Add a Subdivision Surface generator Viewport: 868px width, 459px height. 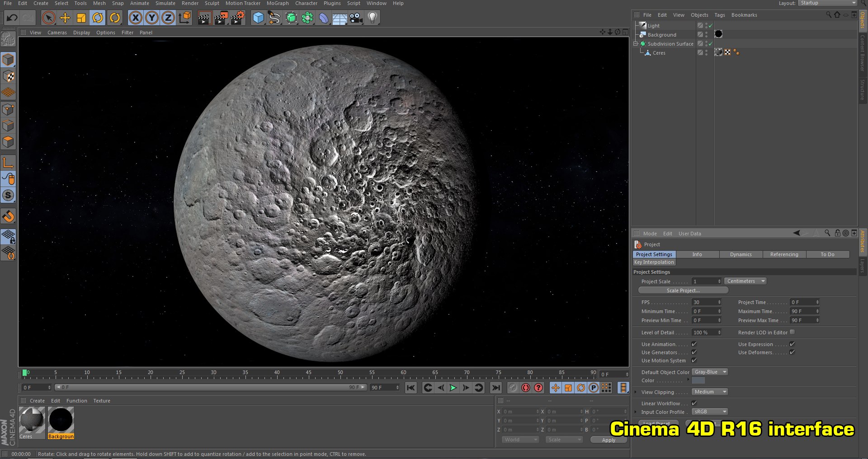tap(291, 18)
